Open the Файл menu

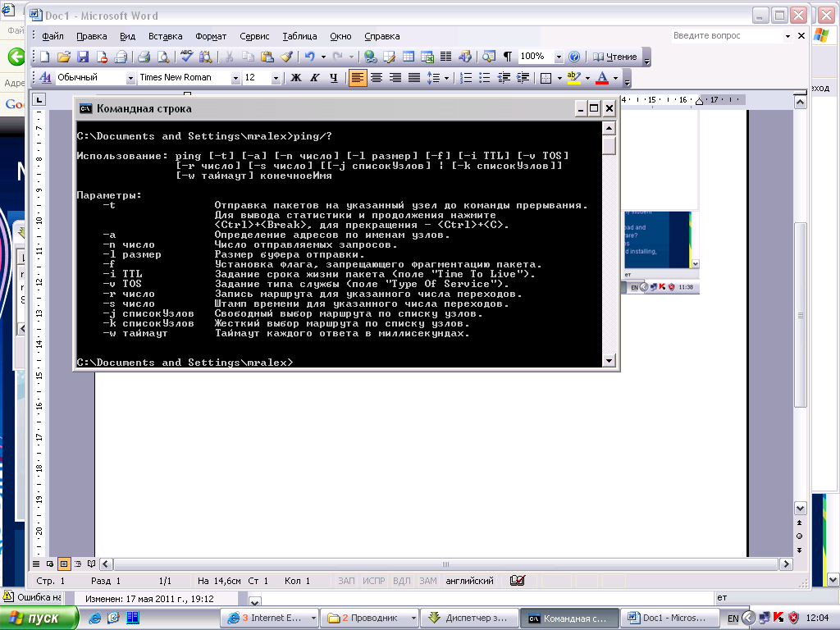(x=52, y=36)
